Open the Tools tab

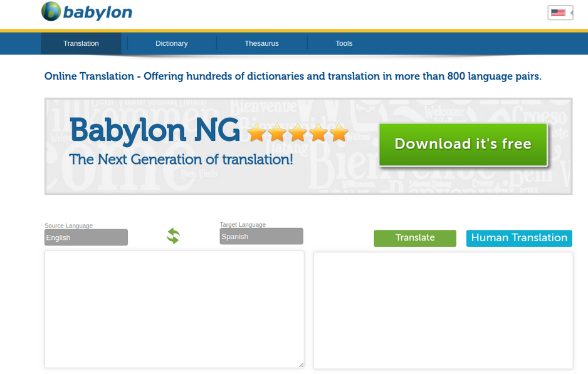click(344, 43)
